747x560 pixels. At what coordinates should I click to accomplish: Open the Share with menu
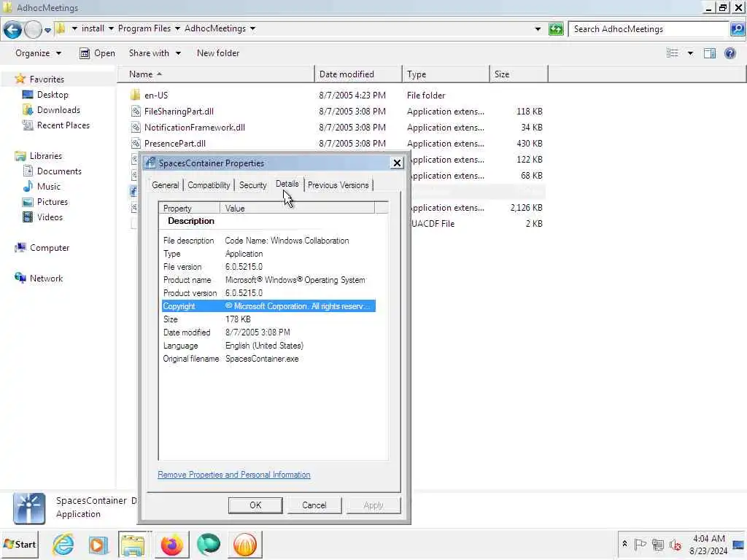[x=155, y=53]
